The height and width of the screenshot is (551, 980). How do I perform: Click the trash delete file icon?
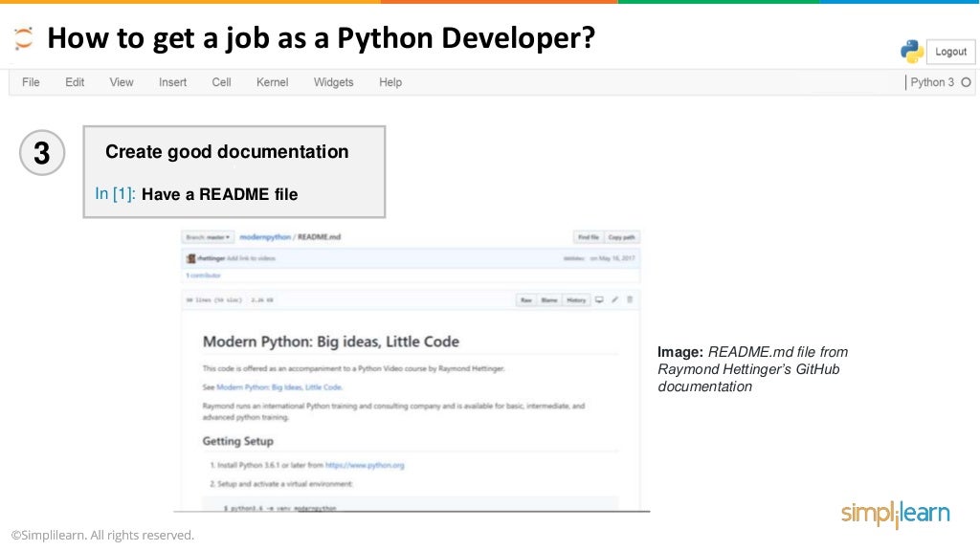[x=630, y=299]
